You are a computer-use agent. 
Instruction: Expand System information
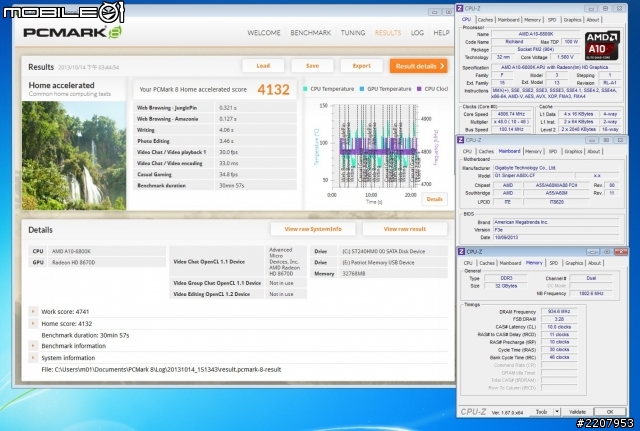click(x=33, y=358)
